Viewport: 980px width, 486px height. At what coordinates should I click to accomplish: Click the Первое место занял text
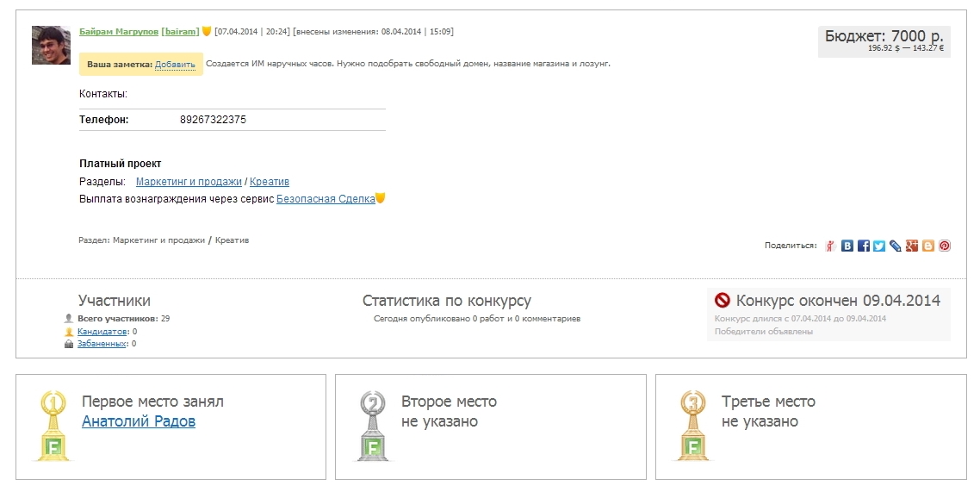[152, 402]
